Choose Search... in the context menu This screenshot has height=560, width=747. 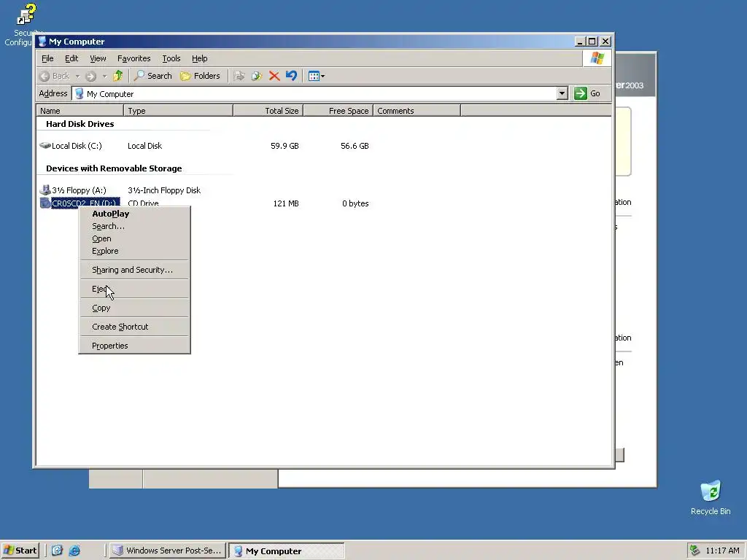(134, 226)
